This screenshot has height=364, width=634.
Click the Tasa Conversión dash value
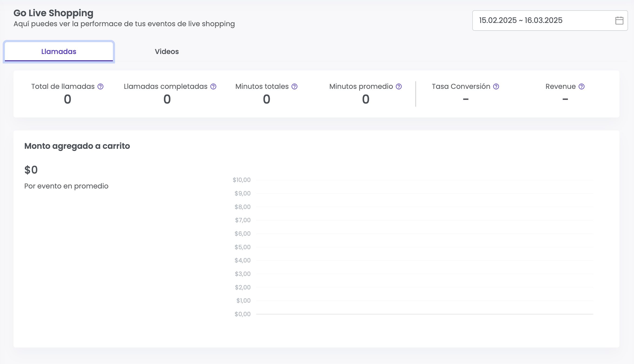click(x=466, y=99)
